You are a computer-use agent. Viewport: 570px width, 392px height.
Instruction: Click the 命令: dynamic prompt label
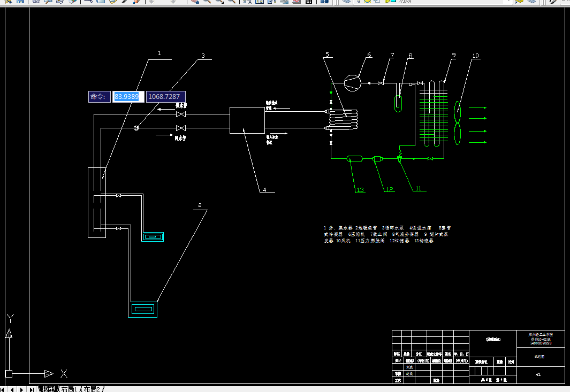pyautogui.click(x=99, y=97)
